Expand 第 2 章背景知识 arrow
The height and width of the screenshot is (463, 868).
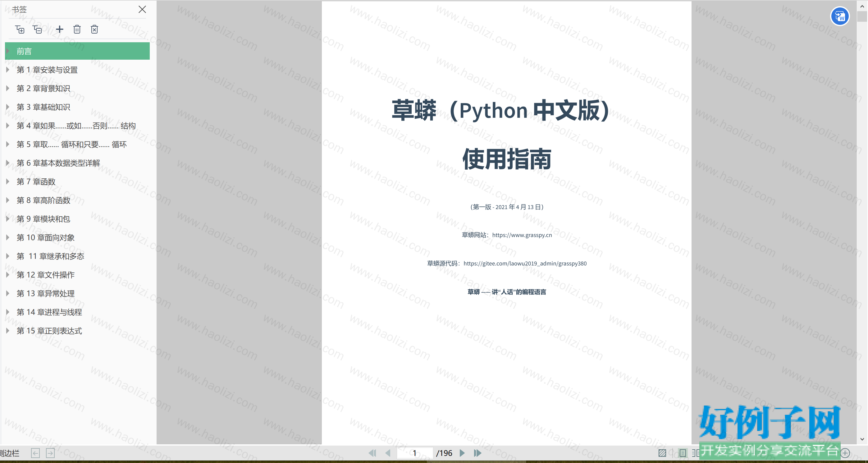7,88
